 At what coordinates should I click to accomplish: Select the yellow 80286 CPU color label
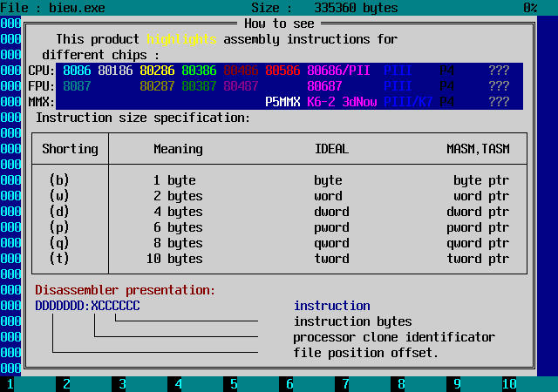pyautogui.click(x=157, y=71)
